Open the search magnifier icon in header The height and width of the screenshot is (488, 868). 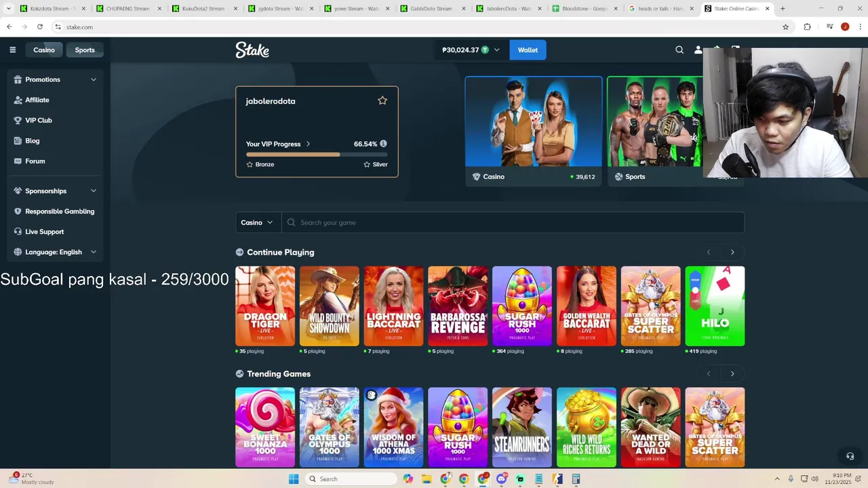(x=679, y=49)
